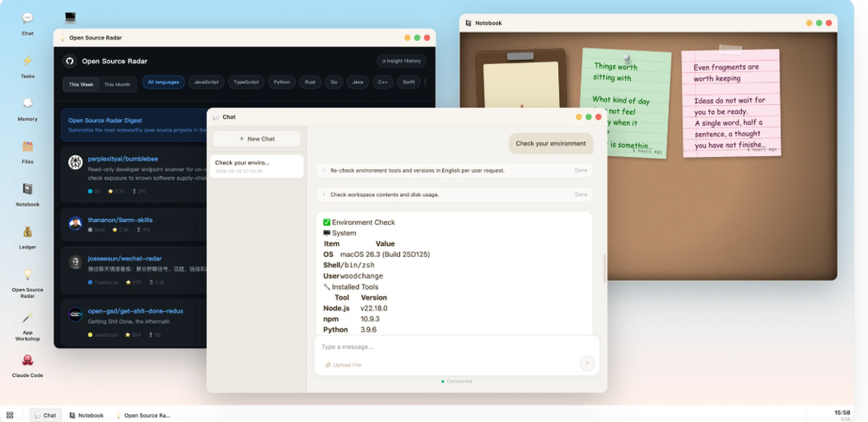This screenshot has height=422, width=868.
Task: Click the send arrow button in Chat
Action: pos(587,363)
